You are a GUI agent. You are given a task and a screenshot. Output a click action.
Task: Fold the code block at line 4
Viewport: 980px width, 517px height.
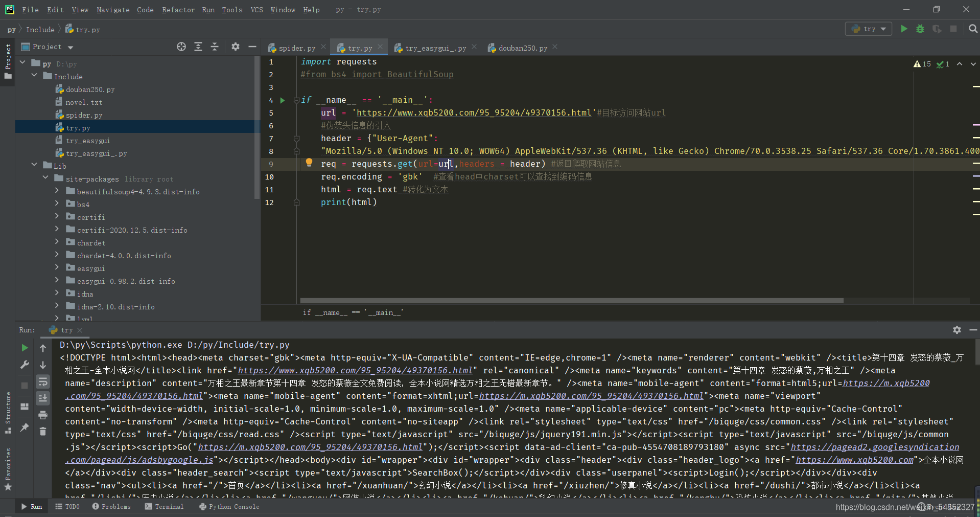[296, 100]
